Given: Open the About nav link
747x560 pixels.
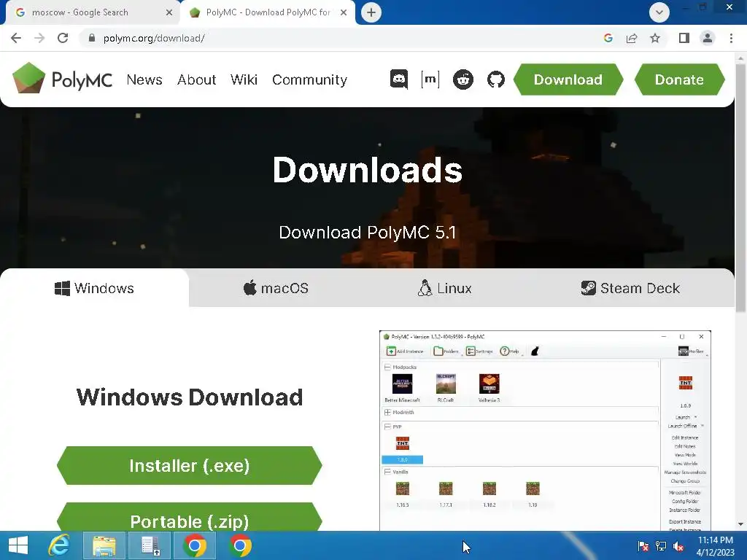Looking at the screenshot, I should tap(197, 79).
